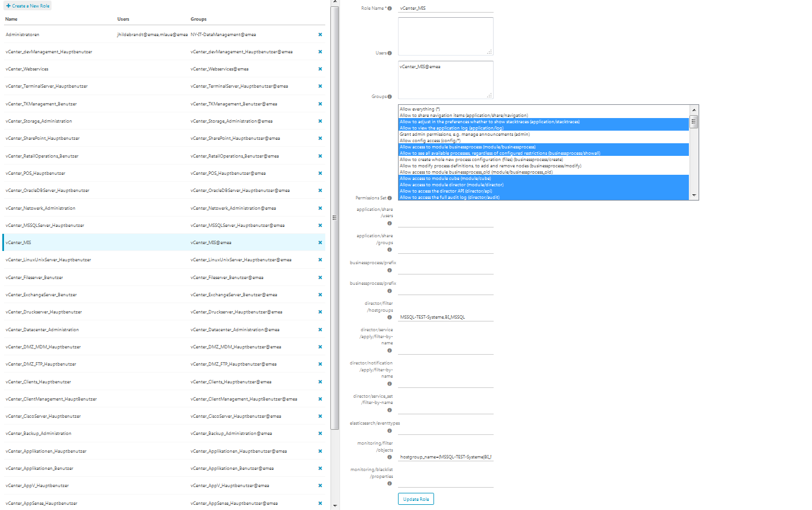Focus the Groups text area
Viewport: 812px width, 510px height.
(446, 80)
